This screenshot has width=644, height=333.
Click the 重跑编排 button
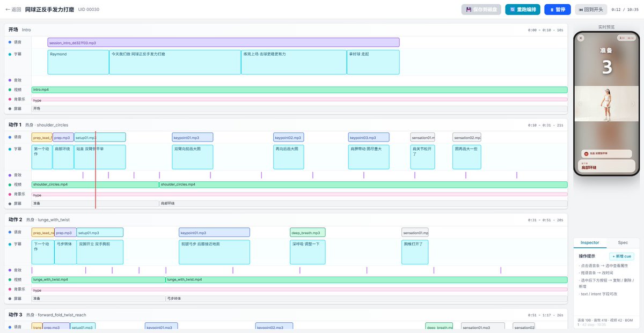(x=523, y=10)
